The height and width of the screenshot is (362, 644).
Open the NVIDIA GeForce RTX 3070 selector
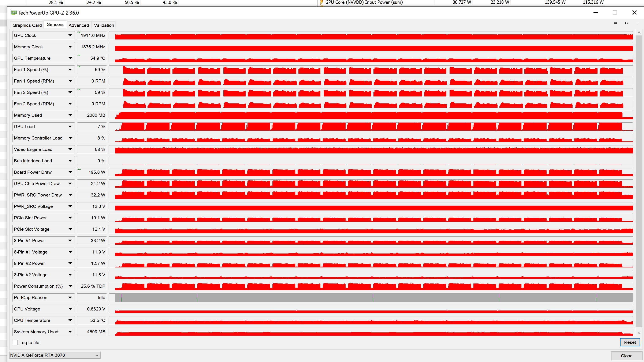(x=55, y=355)
